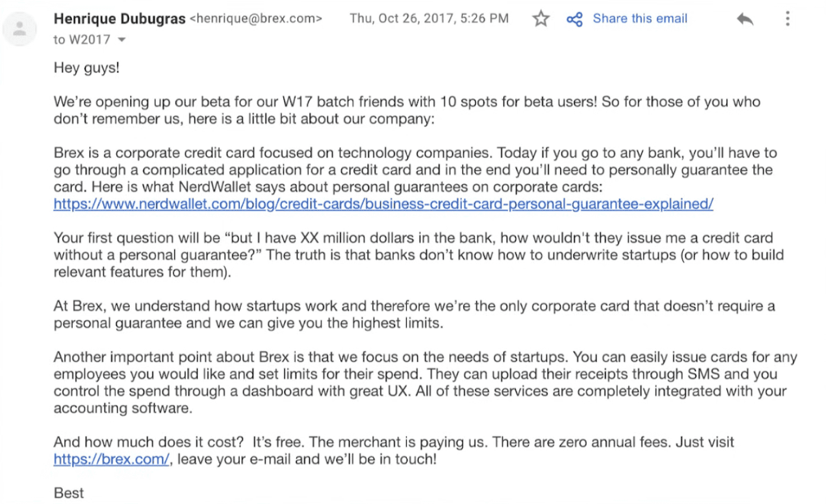
Task: Click the "to W2017" recipient text
Action: (x=82, y=40)
